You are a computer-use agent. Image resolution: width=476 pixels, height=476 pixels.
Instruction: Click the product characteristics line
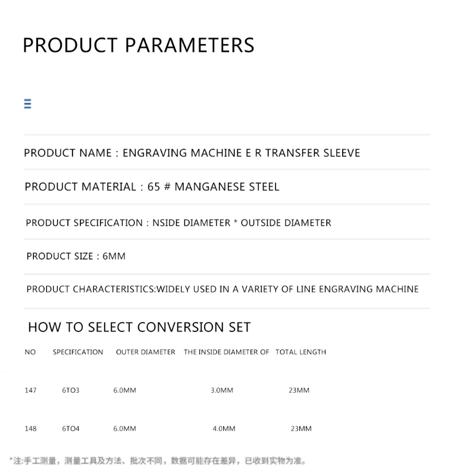pos(222,289)
